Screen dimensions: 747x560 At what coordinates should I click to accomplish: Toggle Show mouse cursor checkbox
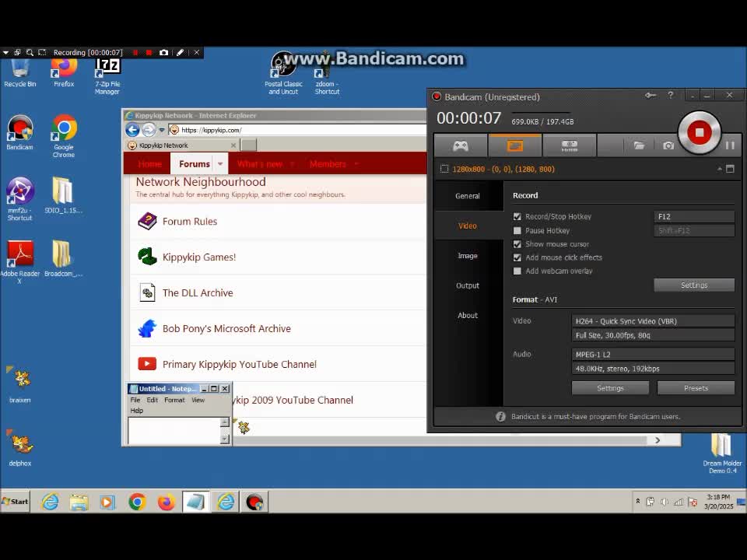point(517,243)
